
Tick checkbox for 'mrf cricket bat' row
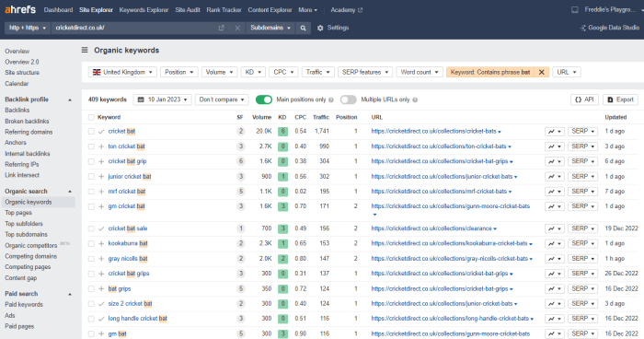pos(91,192)
